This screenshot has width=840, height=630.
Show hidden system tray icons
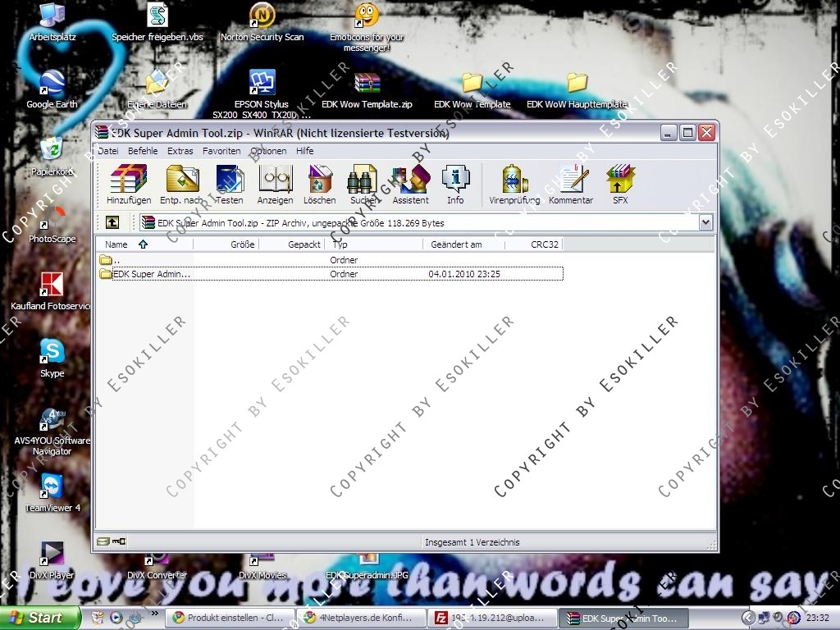point(748,618)
